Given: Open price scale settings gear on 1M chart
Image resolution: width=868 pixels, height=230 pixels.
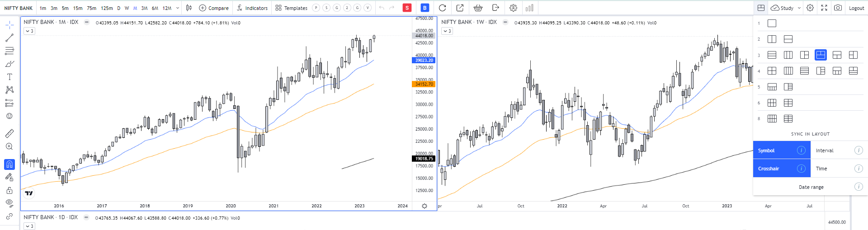Looking at the screenshot, I should pos(424,206).
